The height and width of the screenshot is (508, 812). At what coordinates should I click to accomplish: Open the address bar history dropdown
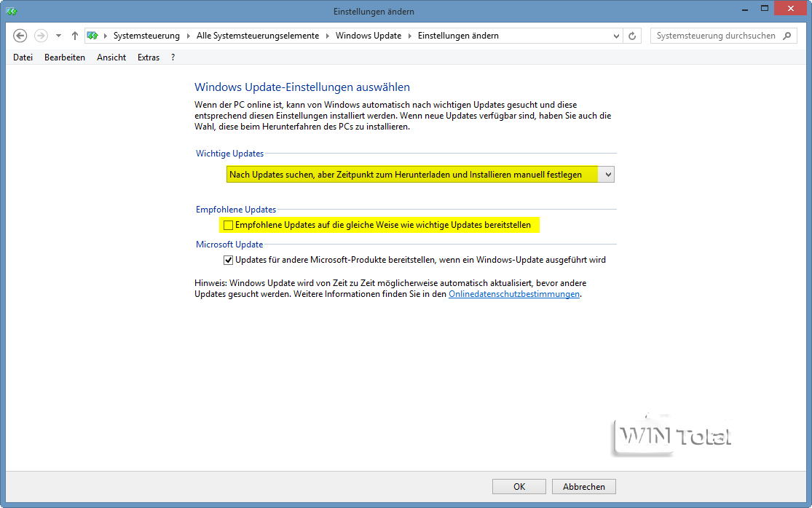pos(616,36)
